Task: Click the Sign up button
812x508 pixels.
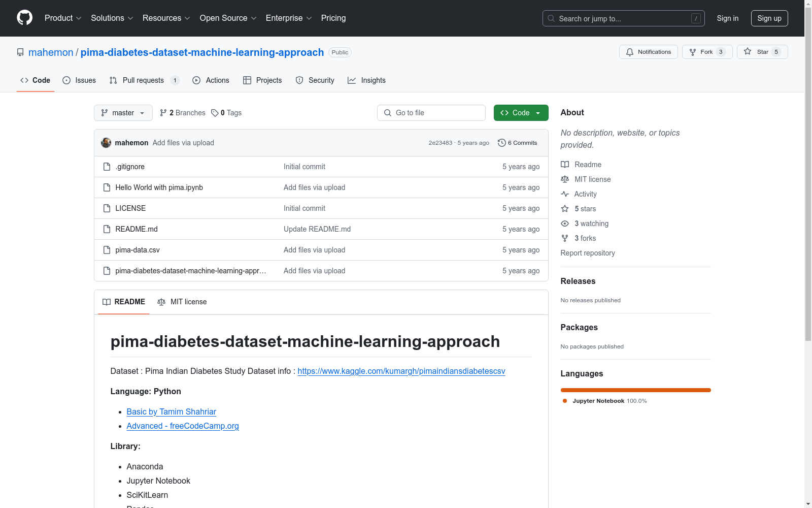Action: point(769,18)
